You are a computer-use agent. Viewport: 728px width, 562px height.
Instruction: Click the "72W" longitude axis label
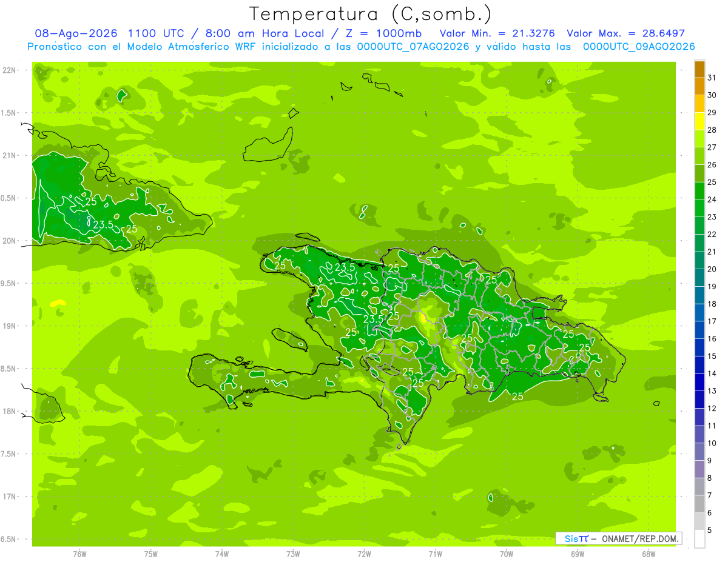pos(364,554)
